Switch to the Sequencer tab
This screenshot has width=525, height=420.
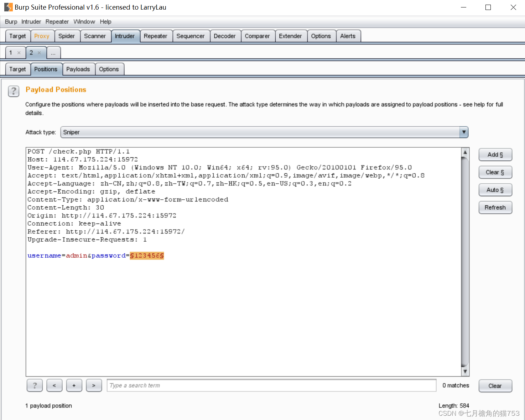191,36
